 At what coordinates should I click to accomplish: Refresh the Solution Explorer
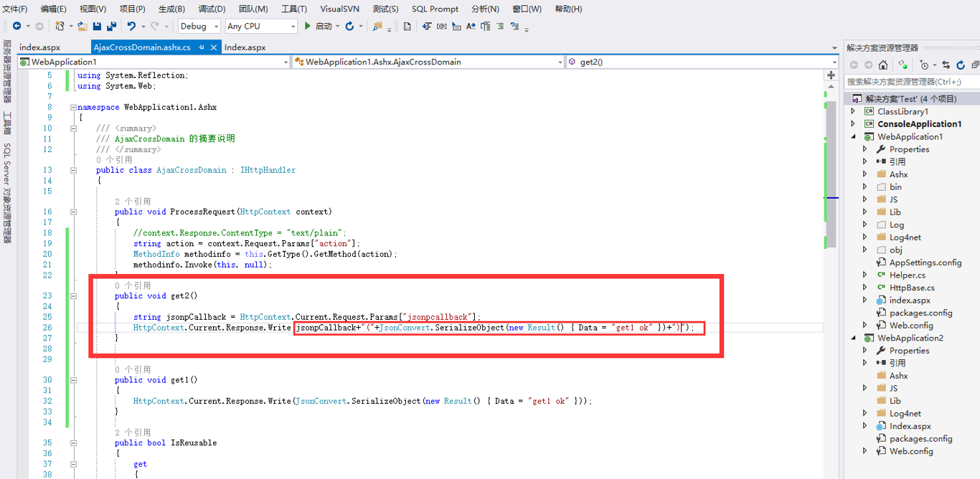click(961, 65)
